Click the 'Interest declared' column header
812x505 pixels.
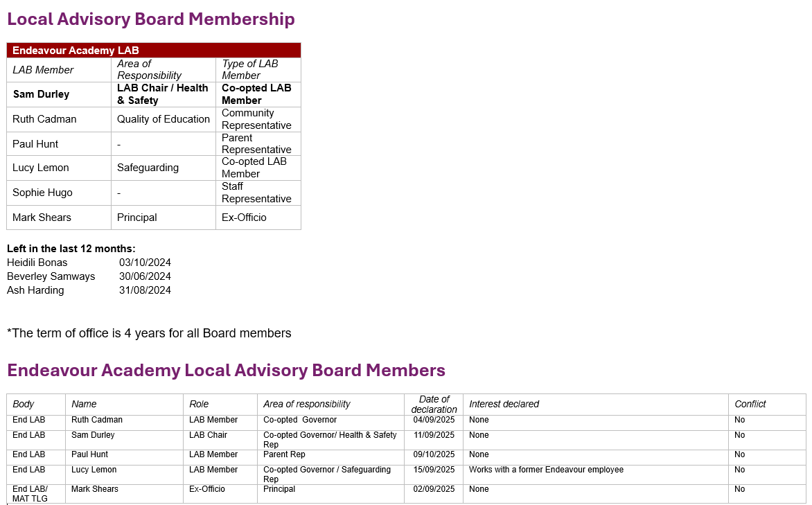[504, 404]
